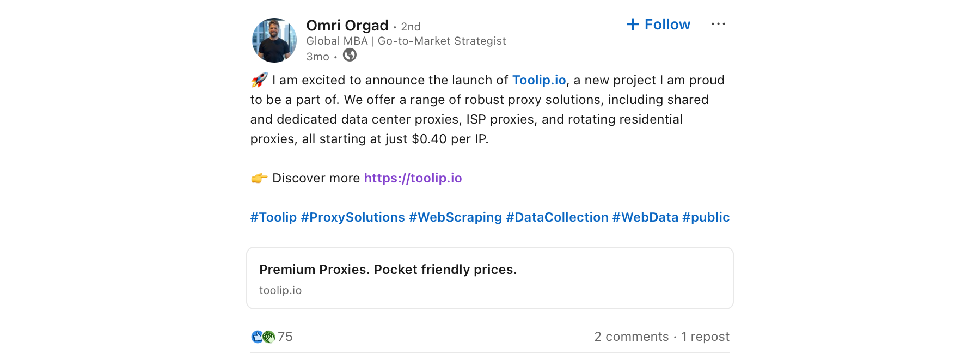Open the Premium Proxies link preview card
This screenshot has height=354, width=980.
[x=489, y=278]
